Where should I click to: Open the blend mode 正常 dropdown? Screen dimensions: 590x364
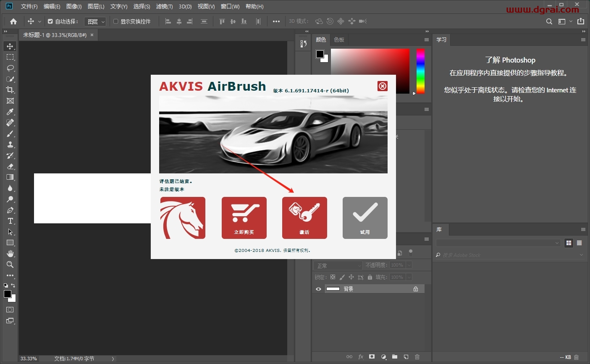[338, 266]
